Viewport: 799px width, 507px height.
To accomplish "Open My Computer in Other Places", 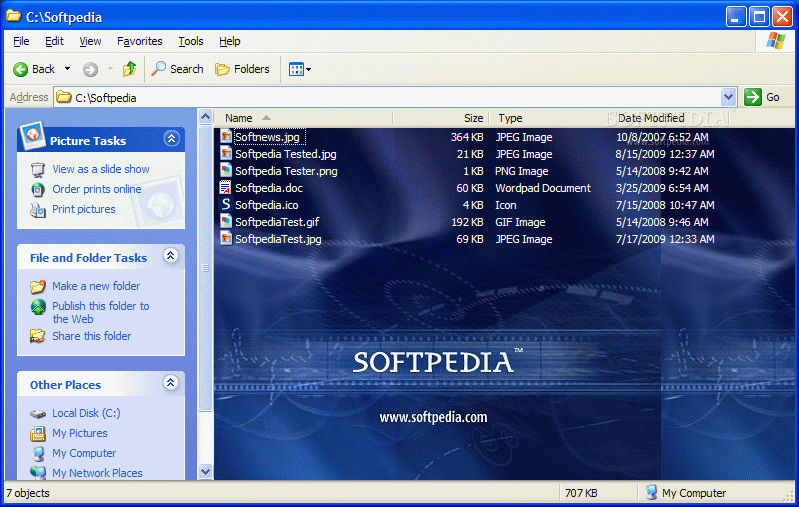I will click(84, 453).
